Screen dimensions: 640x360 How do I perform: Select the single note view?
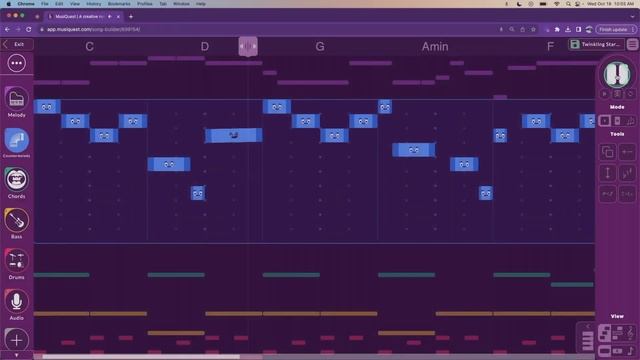[x=631, y=351]
